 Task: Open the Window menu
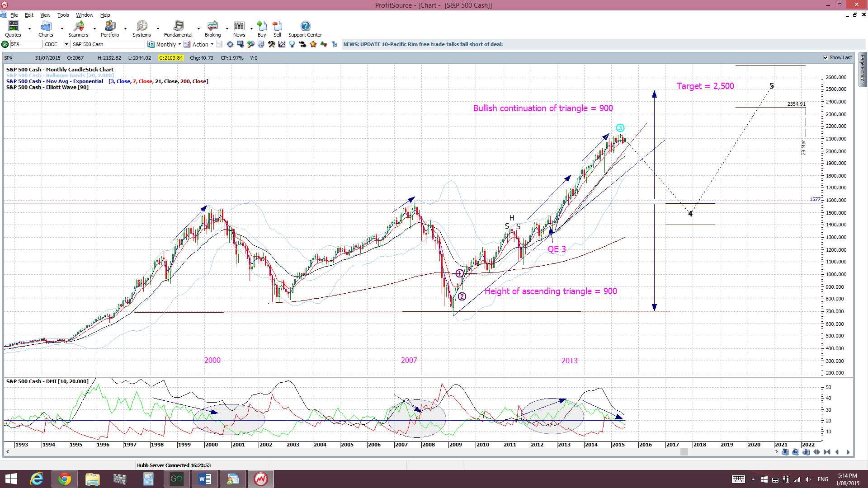click(x=85, y=15)
